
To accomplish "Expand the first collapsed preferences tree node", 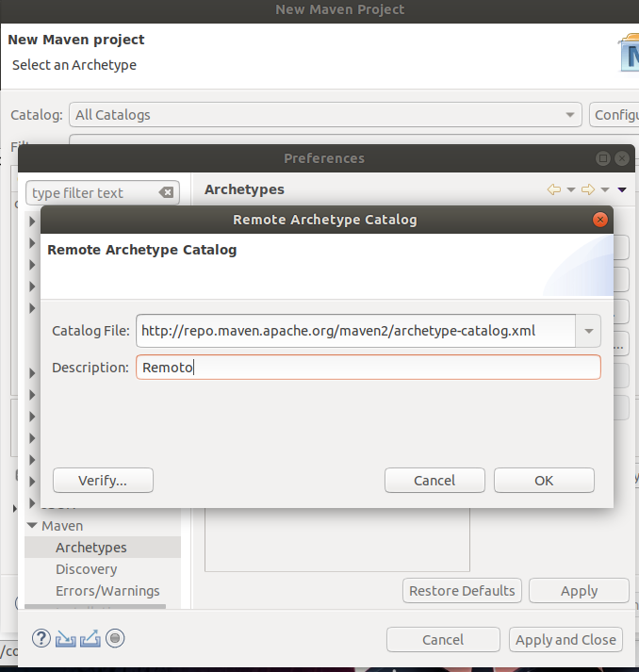I will [x=32, y=221].
